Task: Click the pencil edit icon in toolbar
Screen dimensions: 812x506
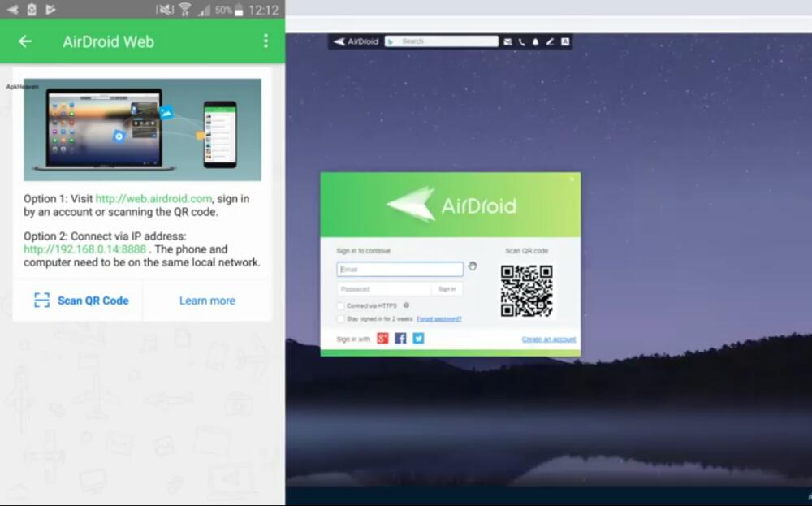Action: point(550,42)
